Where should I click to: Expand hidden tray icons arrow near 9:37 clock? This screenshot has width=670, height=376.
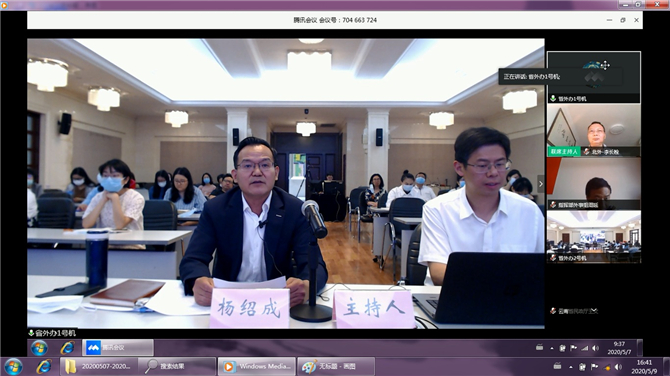(x=552, y=348)
